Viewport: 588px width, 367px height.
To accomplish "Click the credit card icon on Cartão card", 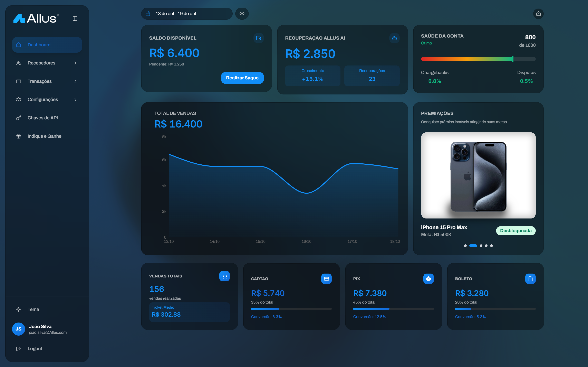I will pyautogui.click(x=326, y=279).
